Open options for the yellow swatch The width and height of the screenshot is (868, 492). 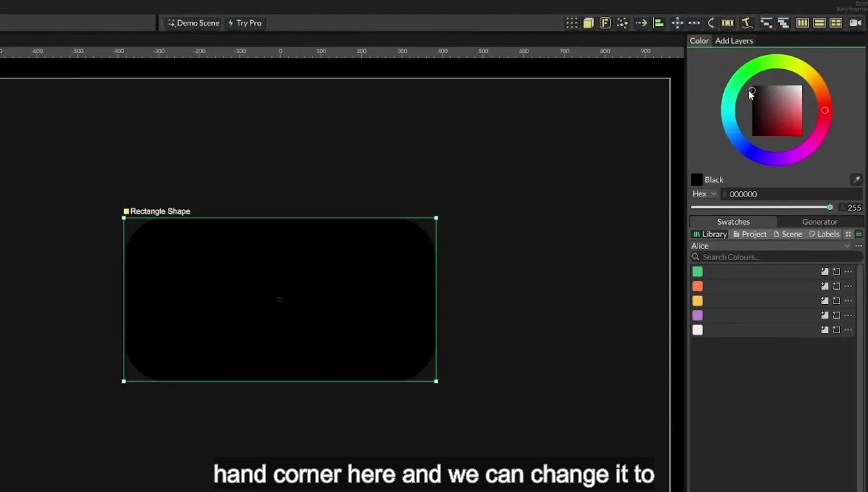[x=848, y=301]
